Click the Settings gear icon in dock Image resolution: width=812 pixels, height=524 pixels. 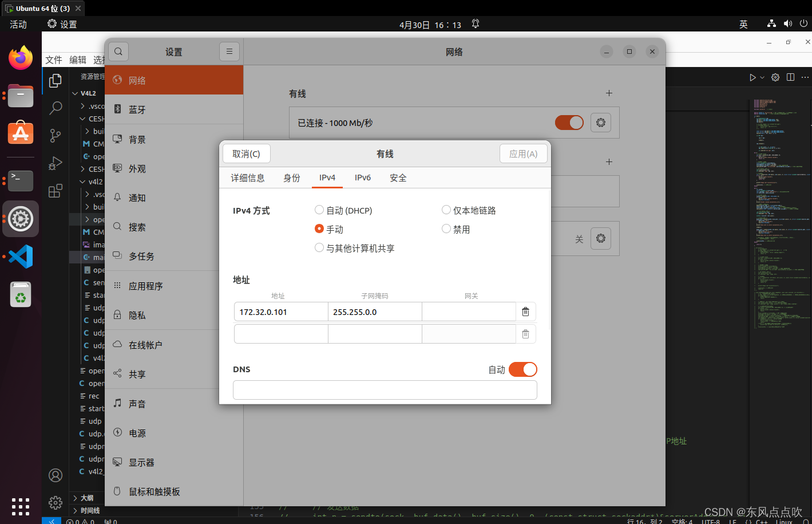(x=21, y=219)
